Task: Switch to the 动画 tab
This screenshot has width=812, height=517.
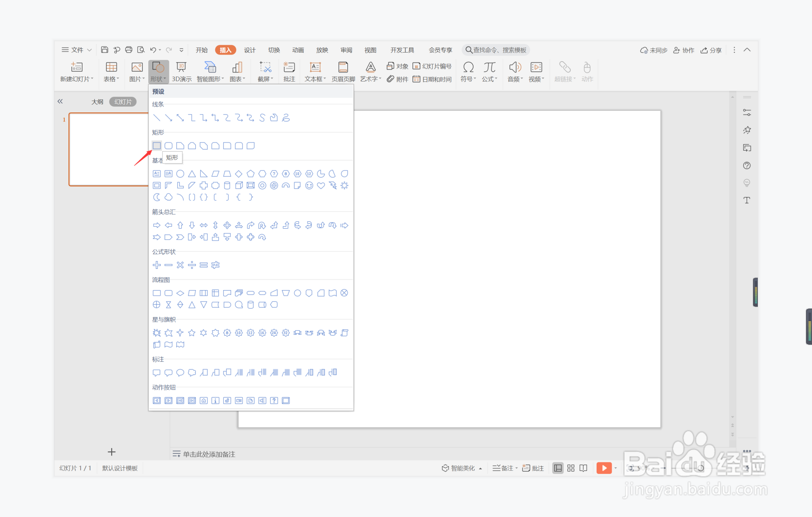Action: coord(298,50)
